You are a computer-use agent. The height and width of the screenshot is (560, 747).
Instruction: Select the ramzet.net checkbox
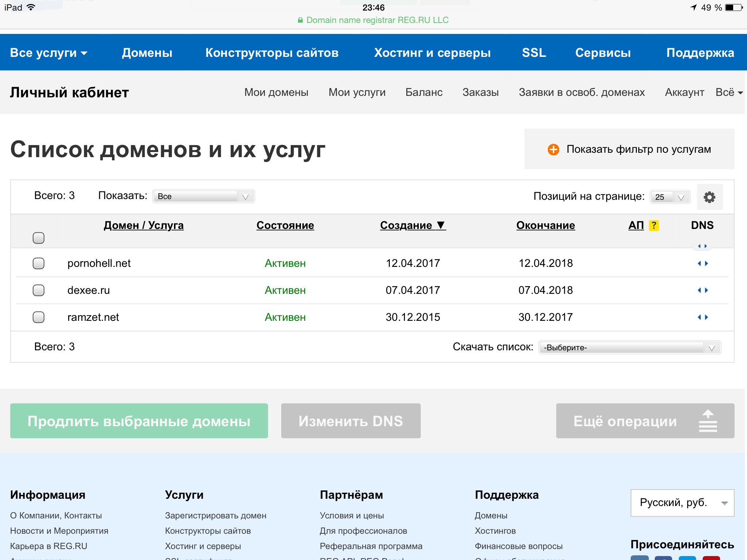pyautogui.click(x=39, y=317)
